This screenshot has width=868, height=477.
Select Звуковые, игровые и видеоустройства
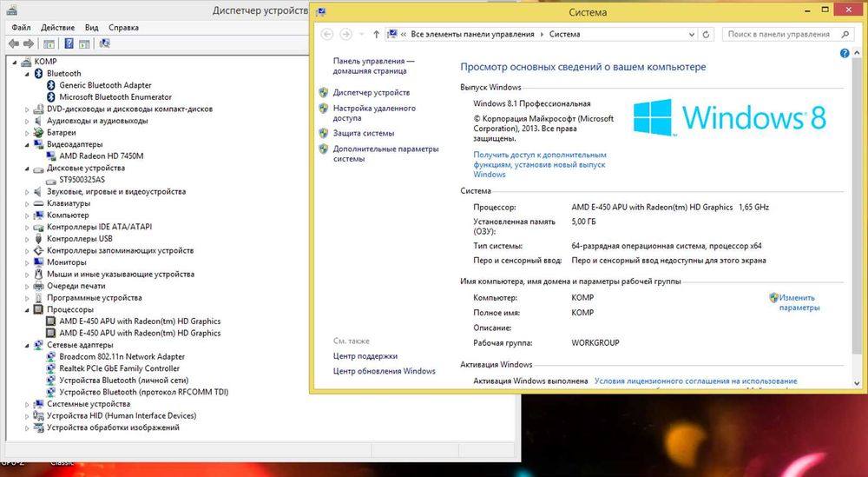coord(116,192)
